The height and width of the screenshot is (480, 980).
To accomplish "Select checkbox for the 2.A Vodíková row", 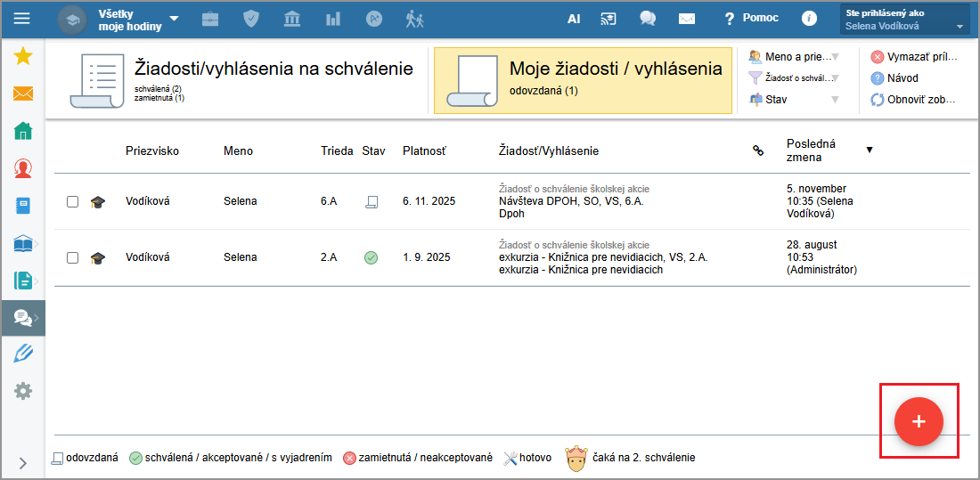I will tap(73, 258).
